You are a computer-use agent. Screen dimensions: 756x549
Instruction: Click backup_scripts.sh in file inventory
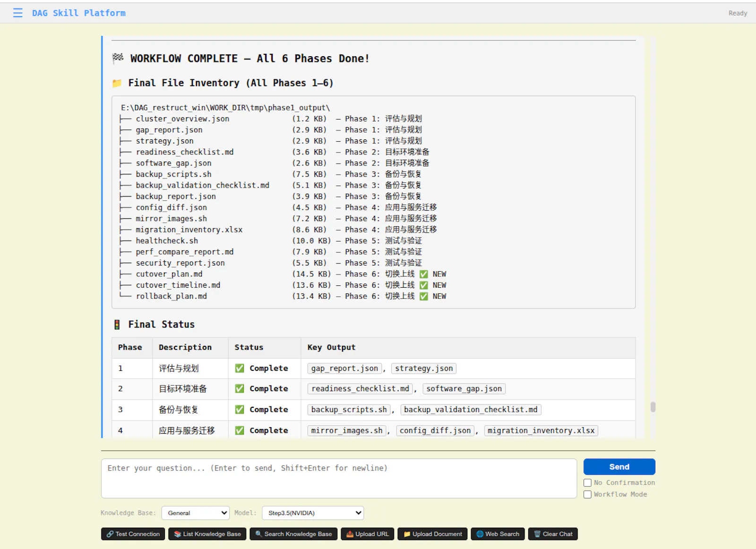173,174
